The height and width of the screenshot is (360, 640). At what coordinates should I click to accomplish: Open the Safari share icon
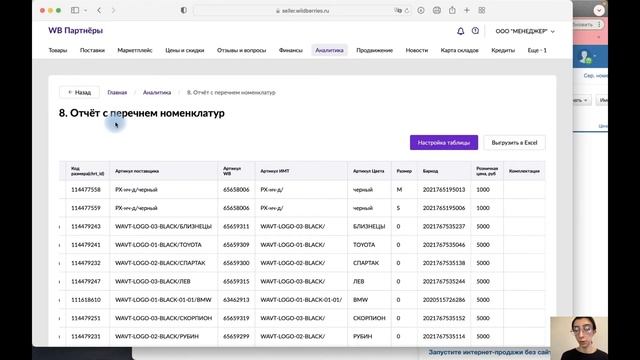452,10
